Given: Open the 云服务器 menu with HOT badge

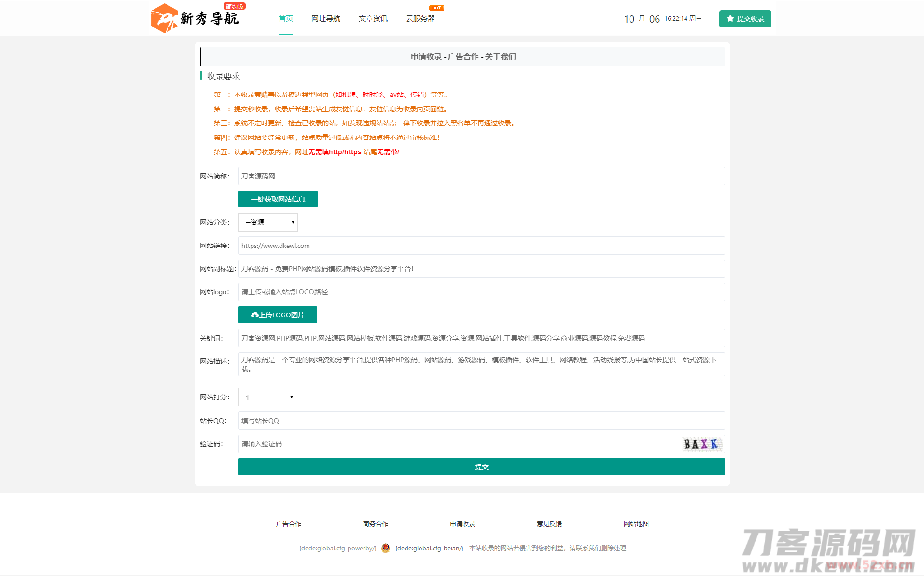Looking at the screenshot, I should (x=420, y=19).
